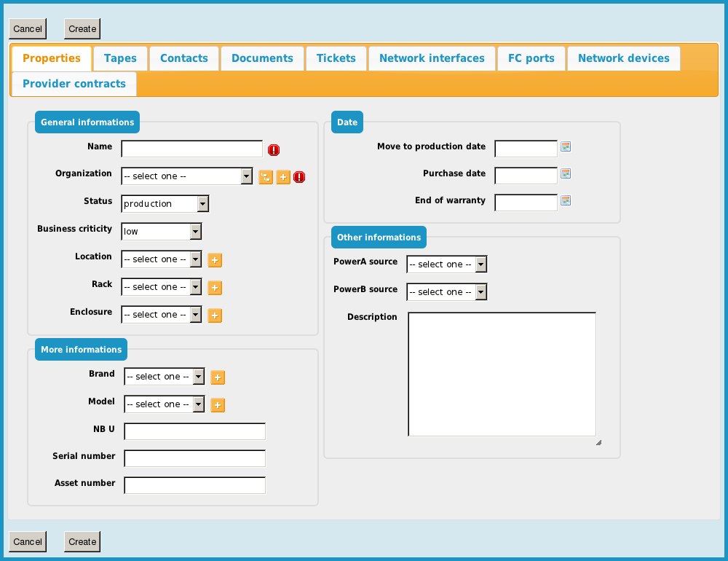Click into the Name text field
The image size is (728, 561).
pyautogui.click(x=191, y=149)
